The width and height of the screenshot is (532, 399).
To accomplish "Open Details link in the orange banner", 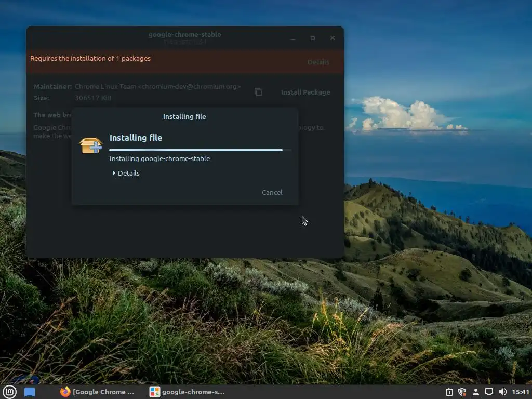I will pyautogui.click(x=318, y=62).
